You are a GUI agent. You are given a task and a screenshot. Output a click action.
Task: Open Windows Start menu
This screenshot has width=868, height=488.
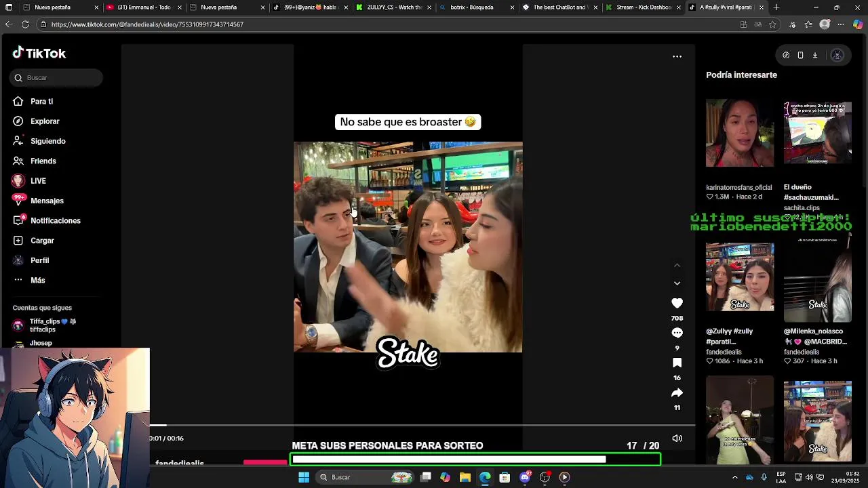point(304,477)
